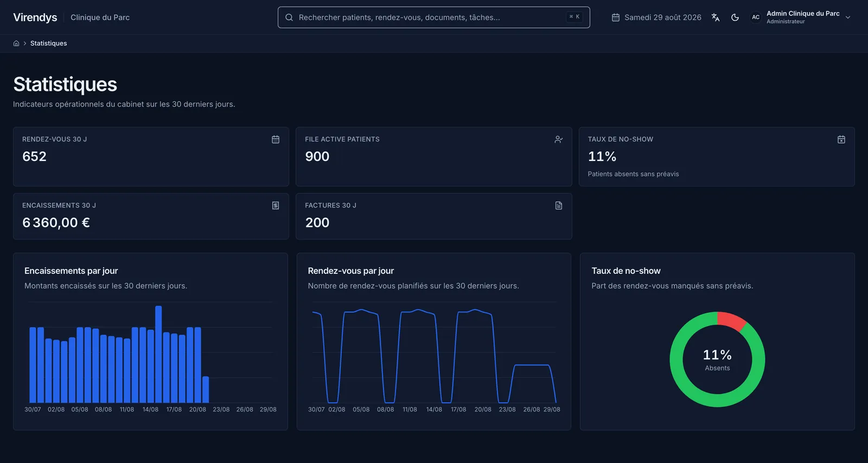Click the home breadcrumb icon
The height and width of the screenshot is (463, 868).
point(16,43)
